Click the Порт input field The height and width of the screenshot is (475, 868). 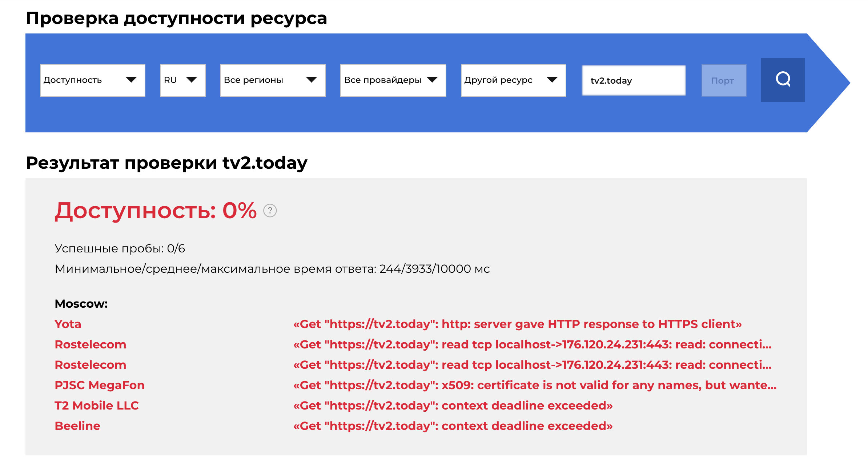click(x=724, y=80)
